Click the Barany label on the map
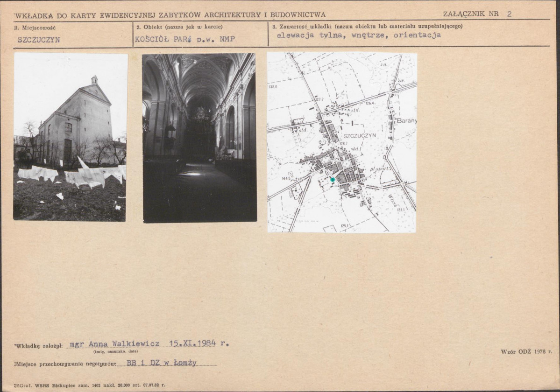Screen dimensions: 560x392 click(x=407, y=120)
